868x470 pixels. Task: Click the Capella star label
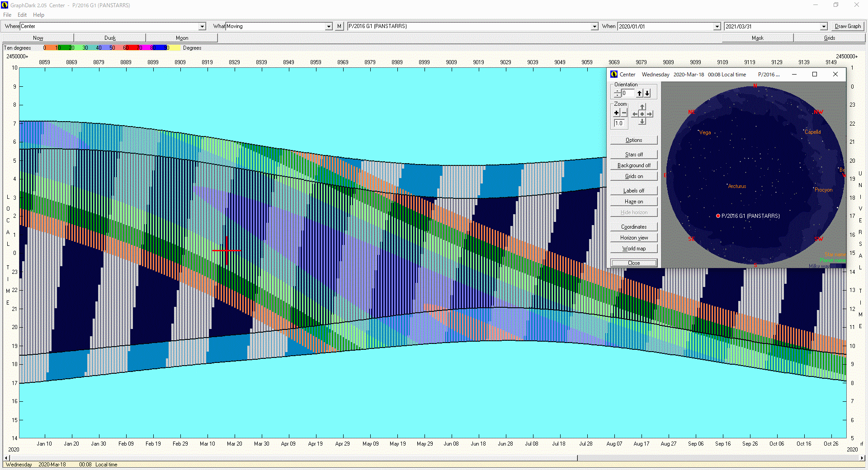pos(812,132)
